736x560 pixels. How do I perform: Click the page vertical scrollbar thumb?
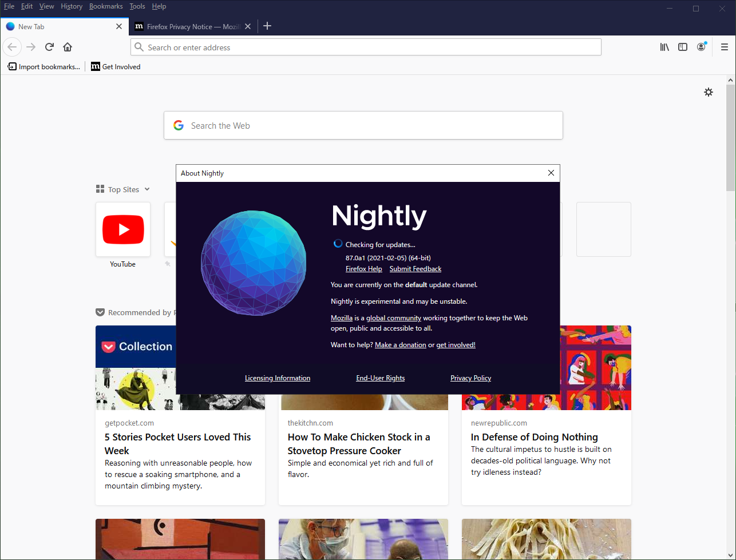coord(731,137)
